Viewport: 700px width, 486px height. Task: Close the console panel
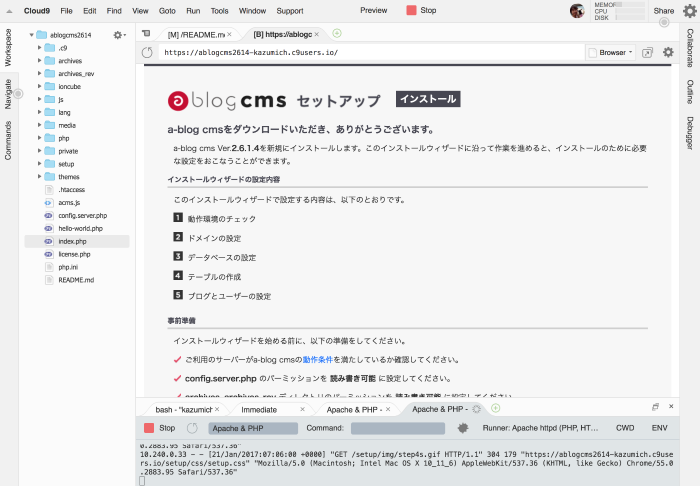tap(671, 407)
